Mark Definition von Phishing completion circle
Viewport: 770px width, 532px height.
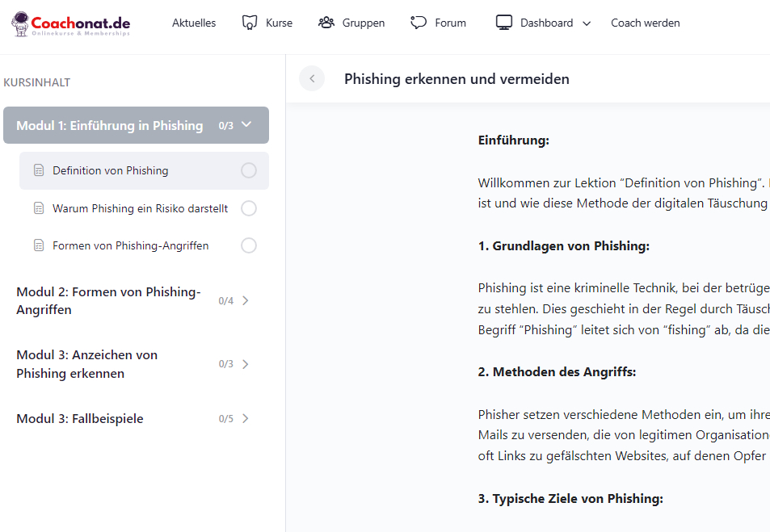249,170
